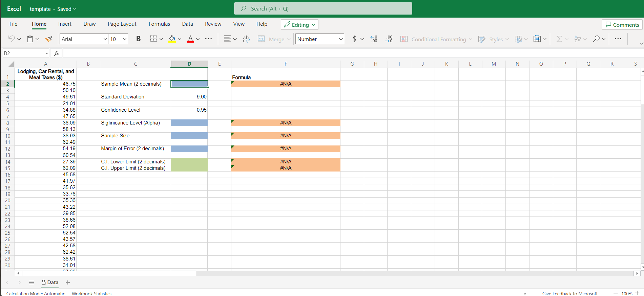Apply the red Font Color
The width and height of the screenshot is (644, 296).
[x=190, y=39]
